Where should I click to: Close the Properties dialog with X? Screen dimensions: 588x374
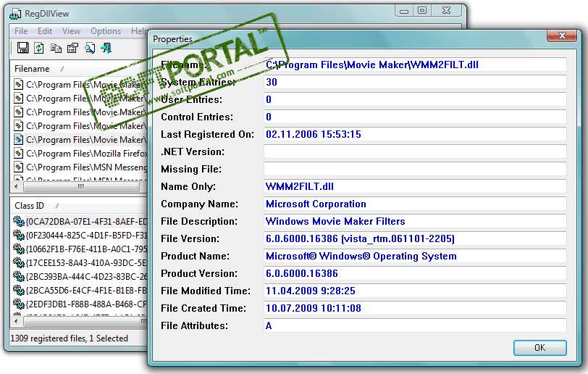click(x=562, y=36)
